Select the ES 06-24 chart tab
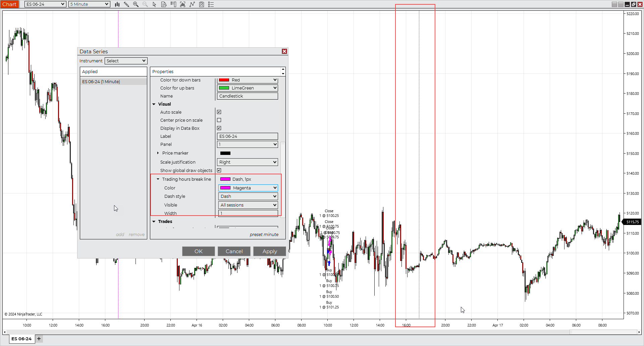The width and height of the screenshot is (644, 346). tap(21, 339)
